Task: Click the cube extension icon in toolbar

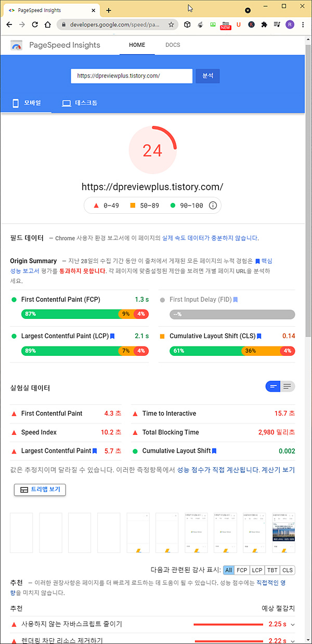Action: tap(187, 24)
